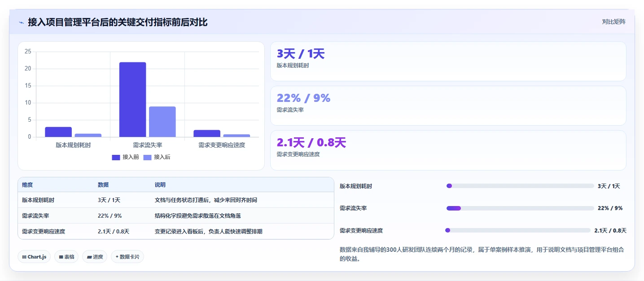
Task: Click the 版本规划耗时 progress bar
Action: click(x=520, y=186)
